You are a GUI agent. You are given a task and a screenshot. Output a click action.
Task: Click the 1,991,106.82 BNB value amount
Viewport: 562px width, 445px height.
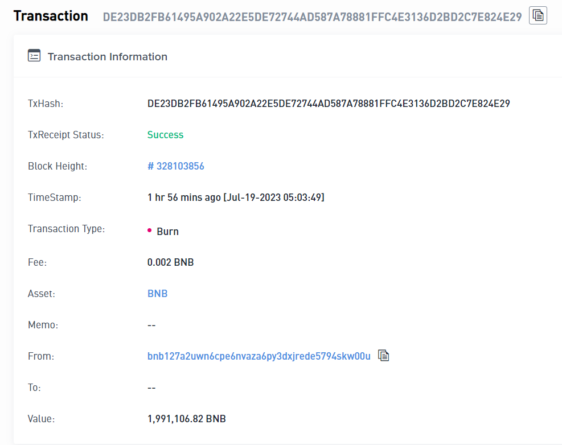point(186,419)
